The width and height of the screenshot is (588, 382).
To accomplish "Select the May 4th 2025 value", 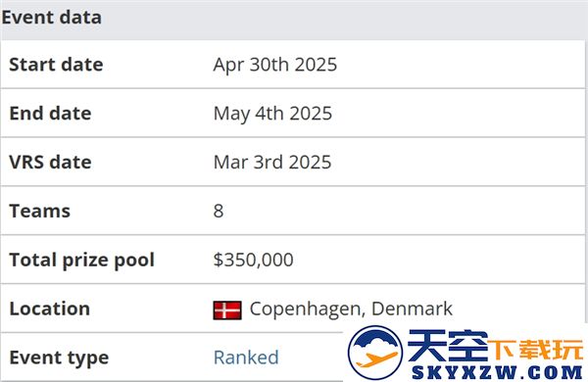I will tap(272, 114).
